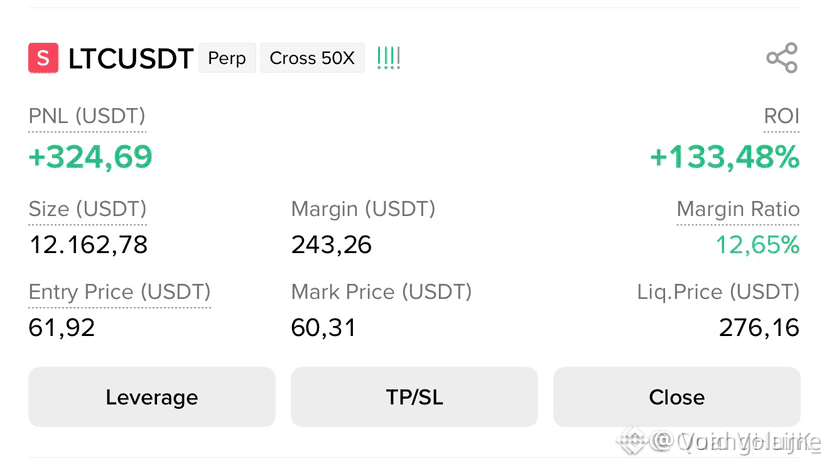
Task: Tap the 276,16 liquidation price value
Action: pyautogui.click(x=759, y=327)
